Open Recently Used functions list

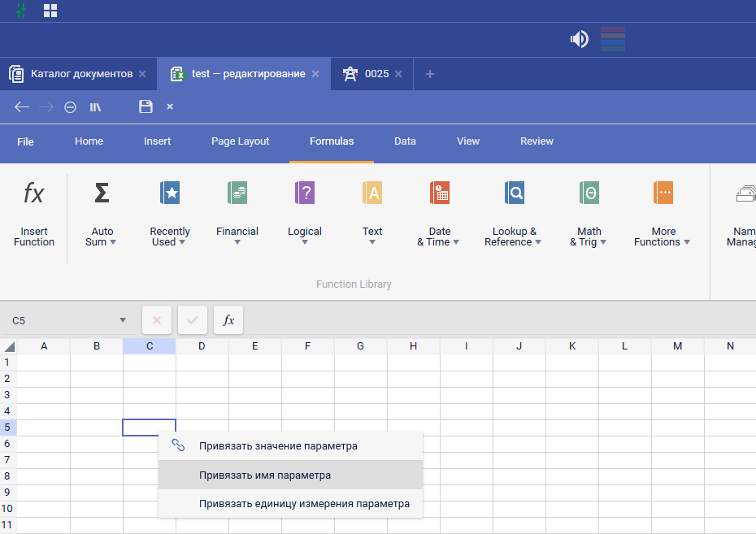[x=170, y=193]
